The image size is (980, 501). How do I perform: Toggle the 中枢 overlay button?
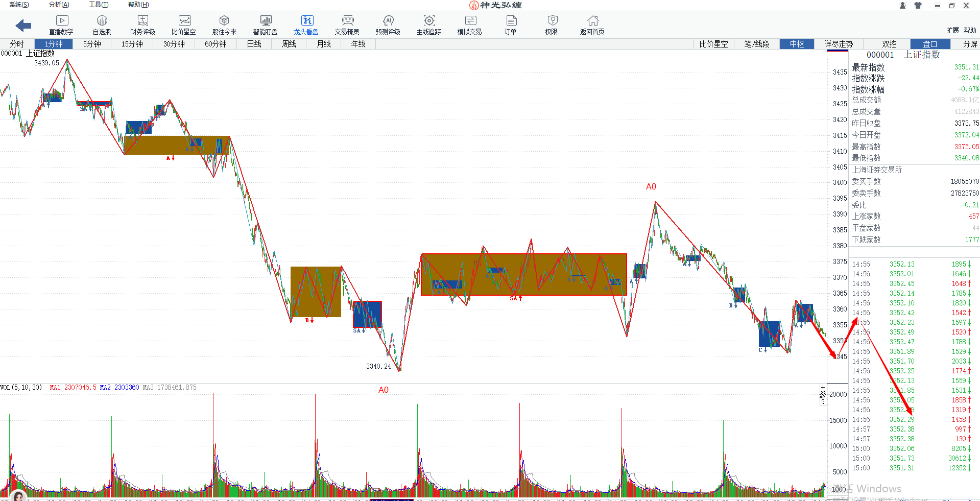[x=797, y=44]
